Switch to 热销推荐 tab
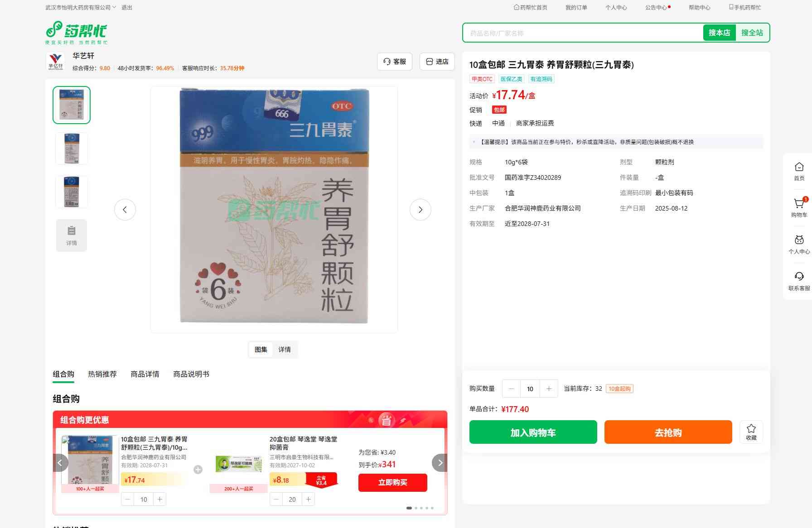Screen dimensions: 812x528 coord(102,374)
